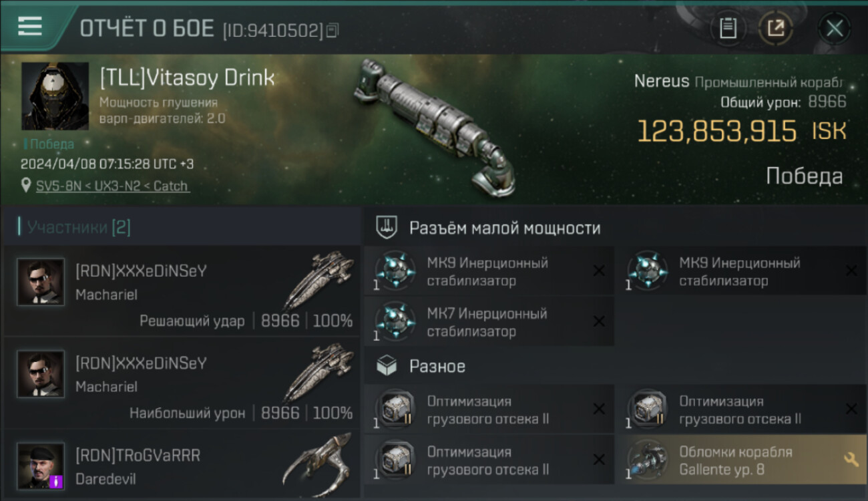This screenshot has width=868, height=501.
Task: Click X next to МК7 Инерционный стабилизатор
Action: 599,321
